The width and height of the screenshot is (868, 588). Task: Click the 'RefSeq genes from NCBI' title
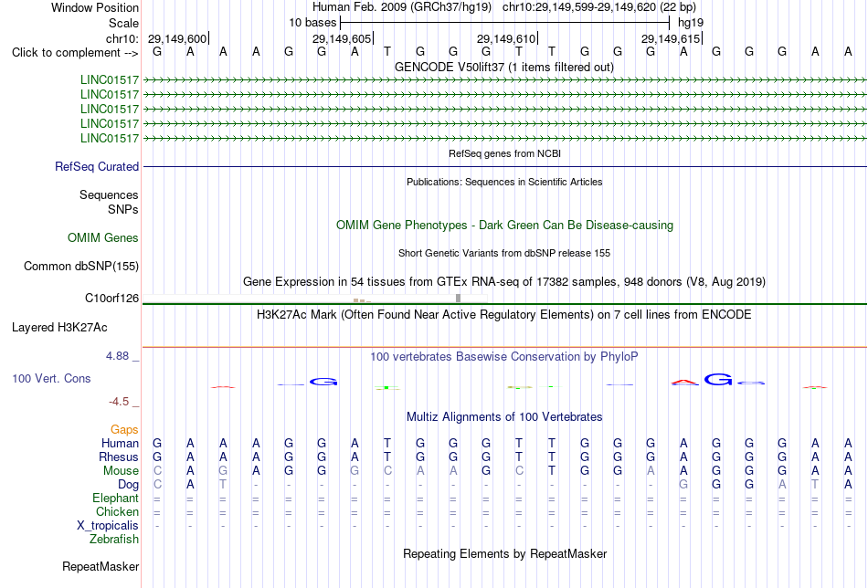click(504, 153)
